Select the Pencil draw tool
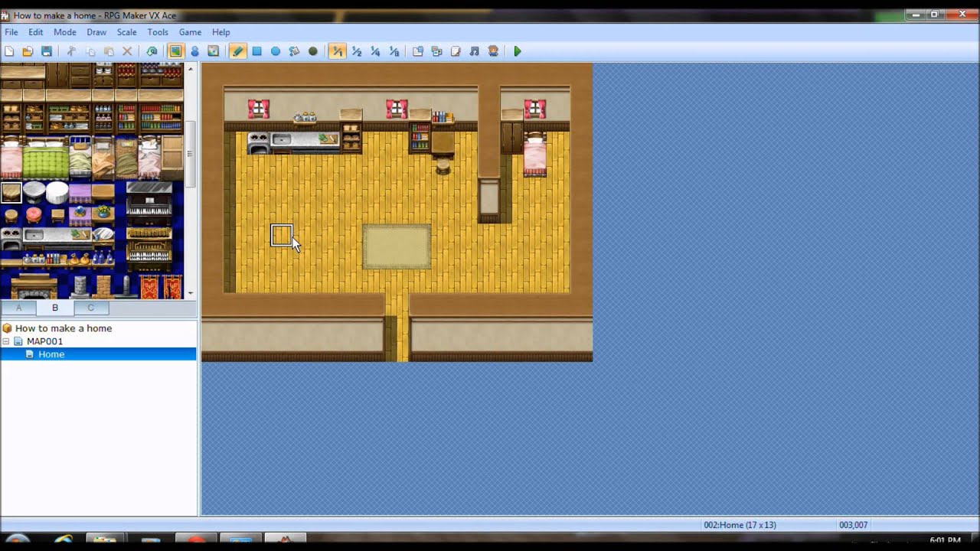This screenshot has height=551, width=980. coord(238,51)
